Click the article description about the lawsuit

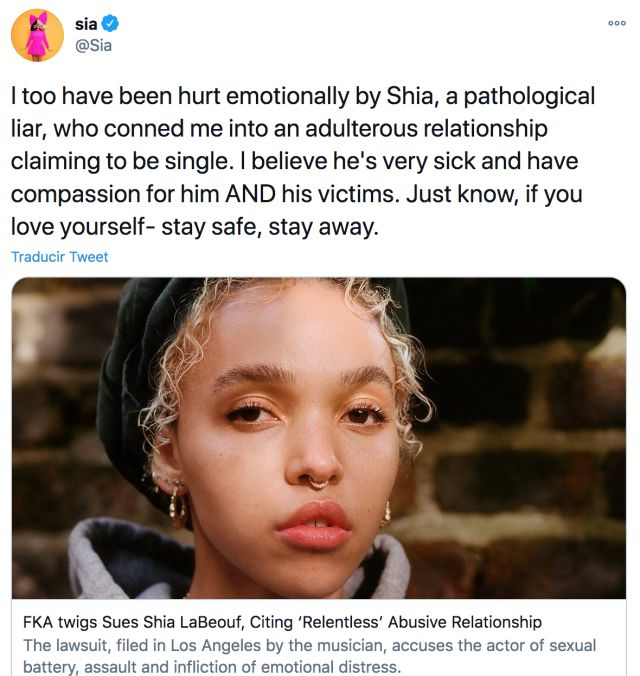[309, 656]
